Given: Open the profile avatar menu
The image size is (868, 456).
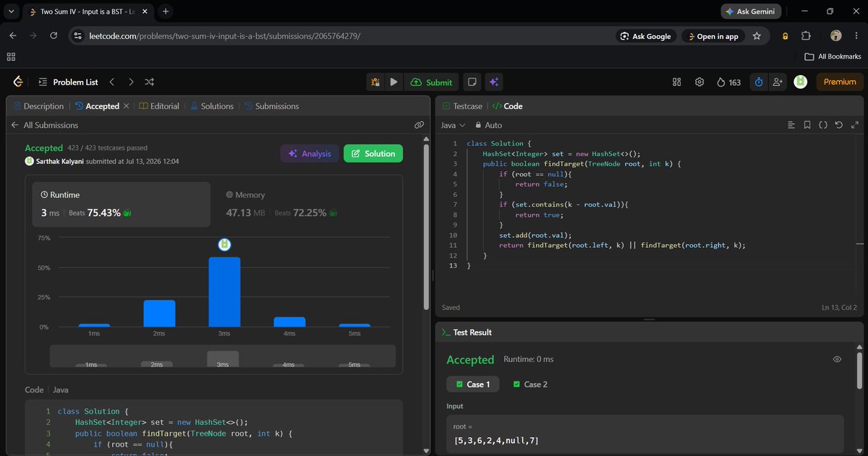Looking at the screenshot, I should 800,82.
